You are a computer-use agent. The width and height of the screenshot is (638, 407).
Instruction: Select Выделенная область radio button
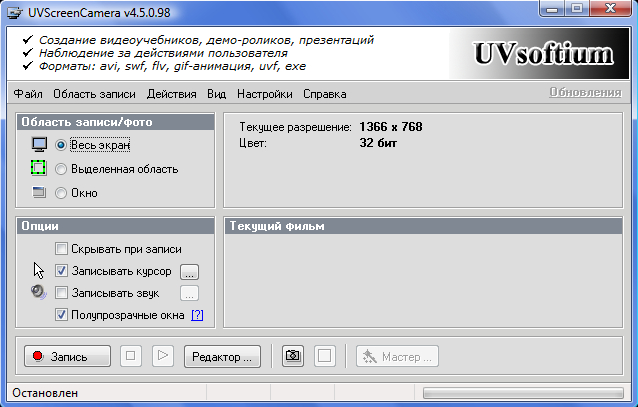(62, 169)
